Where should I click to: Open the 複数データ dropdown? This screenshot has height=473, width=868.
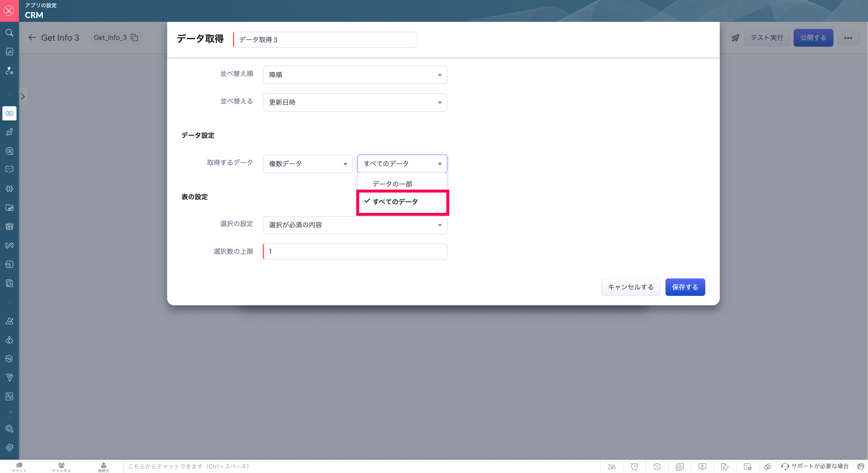308,164
